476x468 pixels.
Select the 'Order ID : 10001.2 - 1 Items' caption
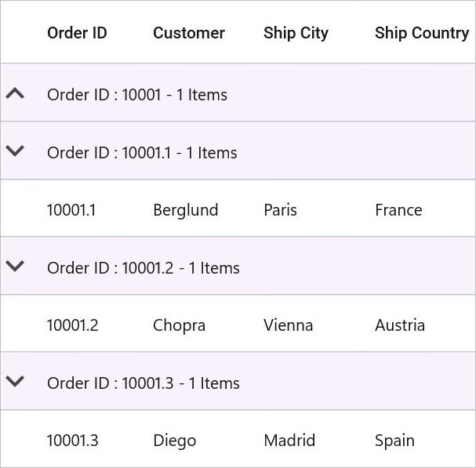click(144, 267)
